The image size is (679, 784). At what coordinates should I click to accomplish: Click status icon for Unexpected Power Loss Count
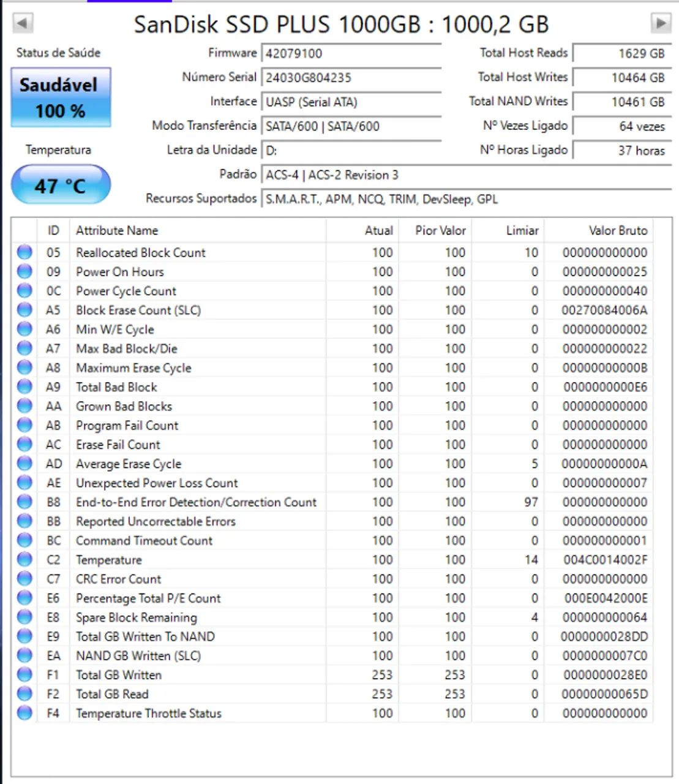pos(24,483)
